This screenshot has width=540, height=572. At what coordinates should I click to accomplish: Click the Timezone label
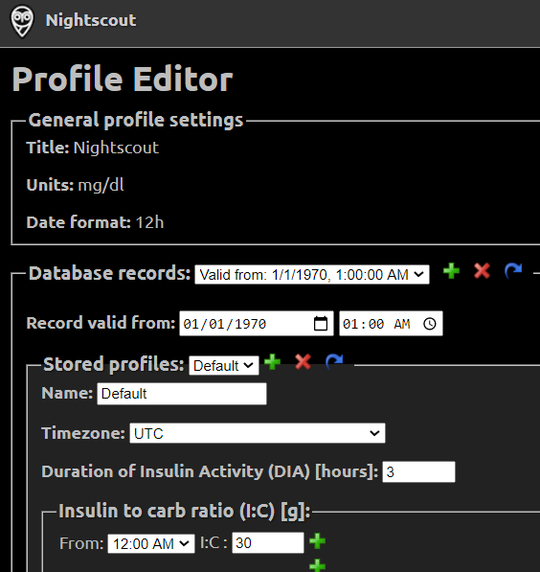(x=84, y=433)
